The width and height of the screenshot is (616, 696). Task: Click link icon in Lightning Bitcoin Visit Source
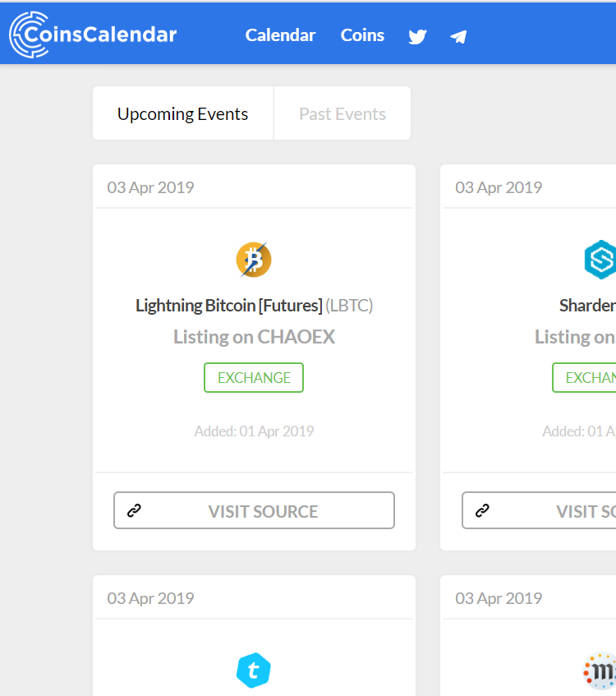point(134,510)
